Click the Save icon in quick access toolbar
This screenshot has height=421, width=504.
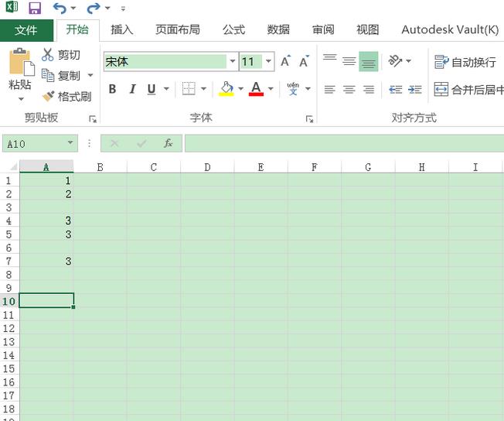pyautogui.click(x=35, y=8)
